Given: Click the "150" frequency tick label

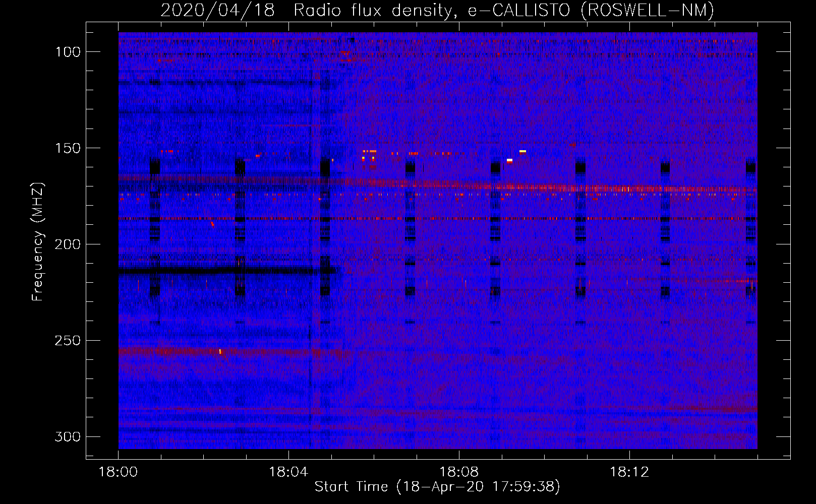Looking at the screenshot, I should (68, 148).
